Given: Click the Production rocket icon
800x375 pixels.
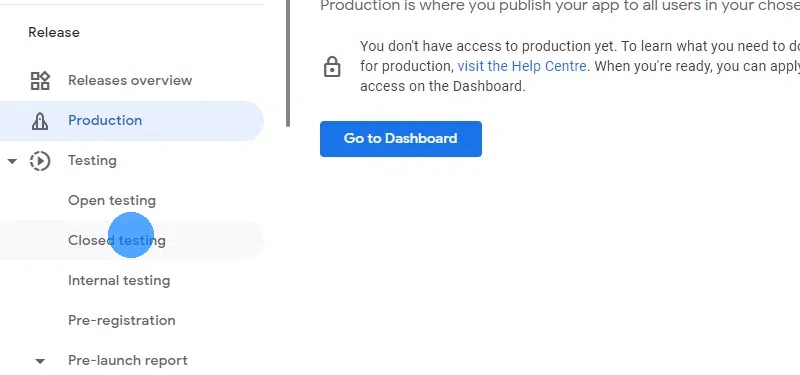Looking at the screenshot, I should coord(40,121).
